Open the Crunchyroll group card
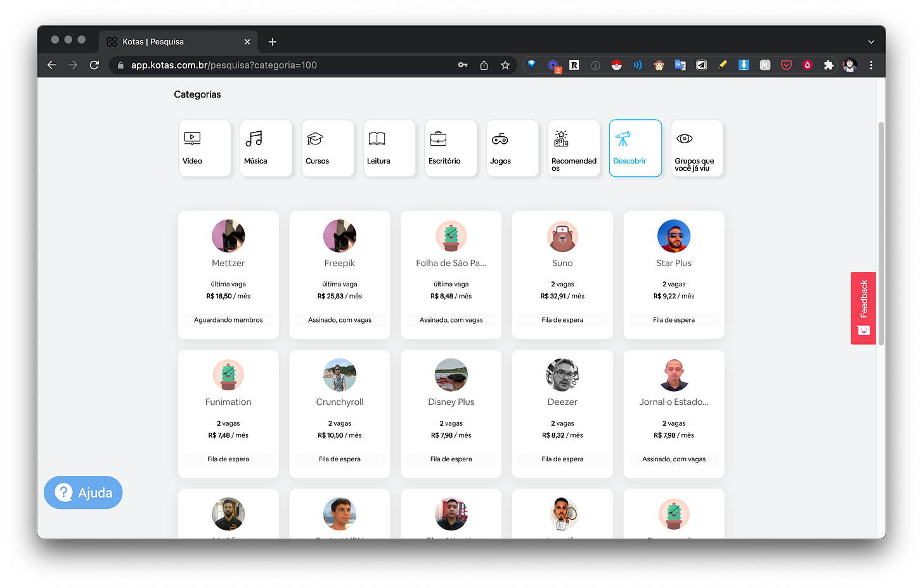This screenshot has height=588, width=923. click(340, 414)
